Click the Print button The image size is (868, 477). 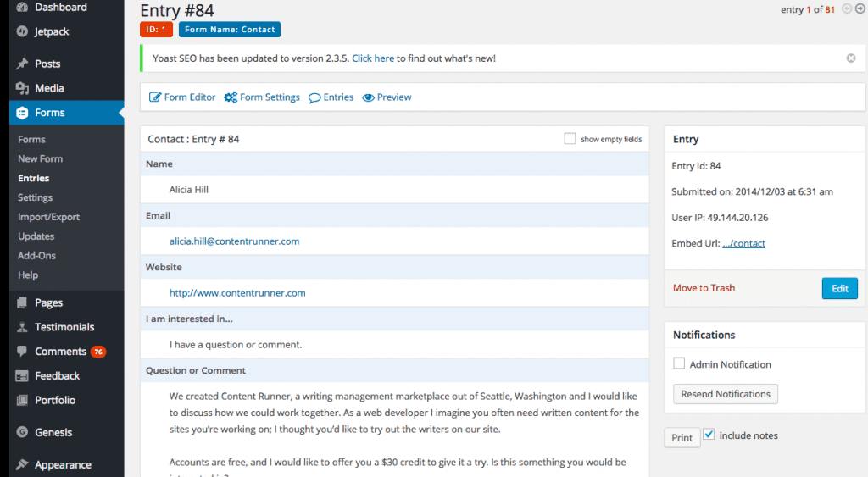(x=682, y=438)
